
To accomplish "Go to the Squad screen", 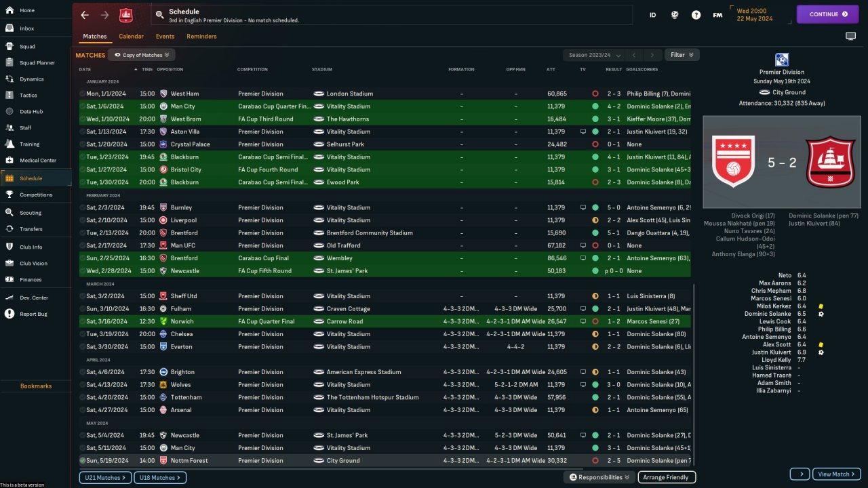I will (x=35, y=47).
